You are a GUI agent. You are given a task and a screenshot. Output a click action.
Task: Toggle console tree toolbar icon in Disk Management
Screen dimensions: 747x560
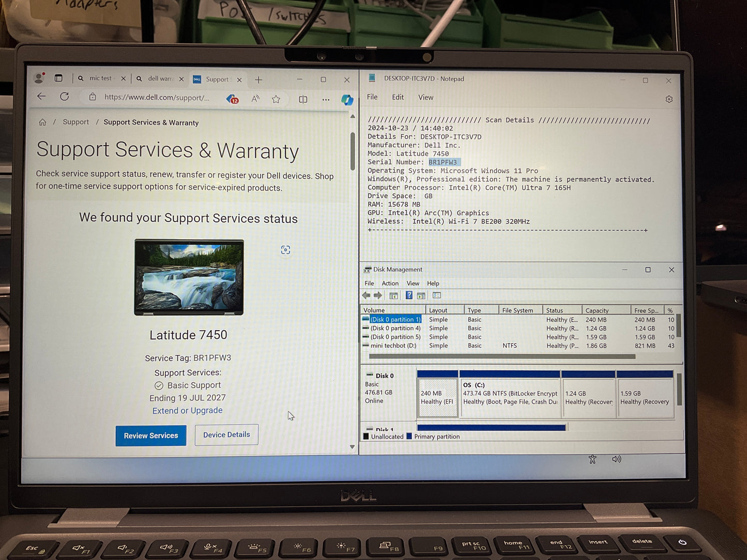click(393, 295)
